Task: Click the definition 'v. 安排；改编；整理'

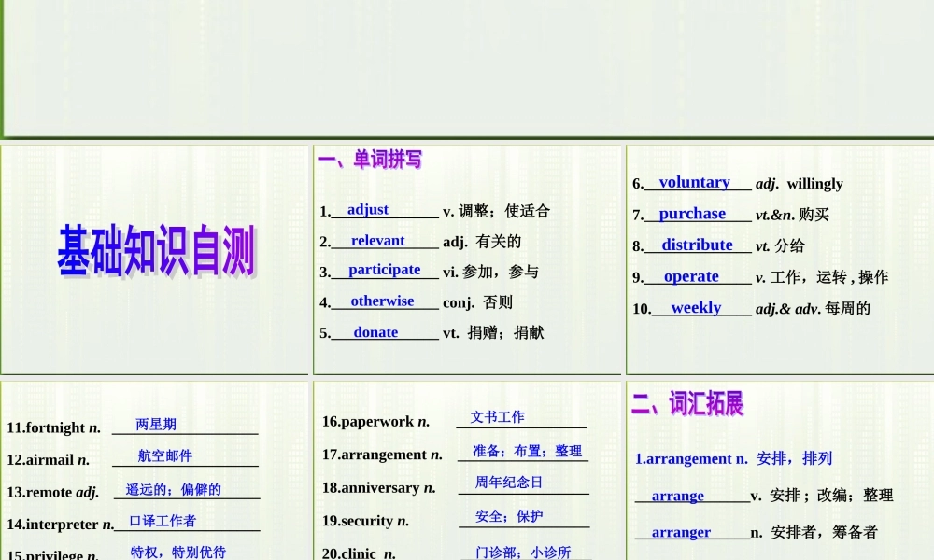Action: pyautogui.click(x=822, y=495)
